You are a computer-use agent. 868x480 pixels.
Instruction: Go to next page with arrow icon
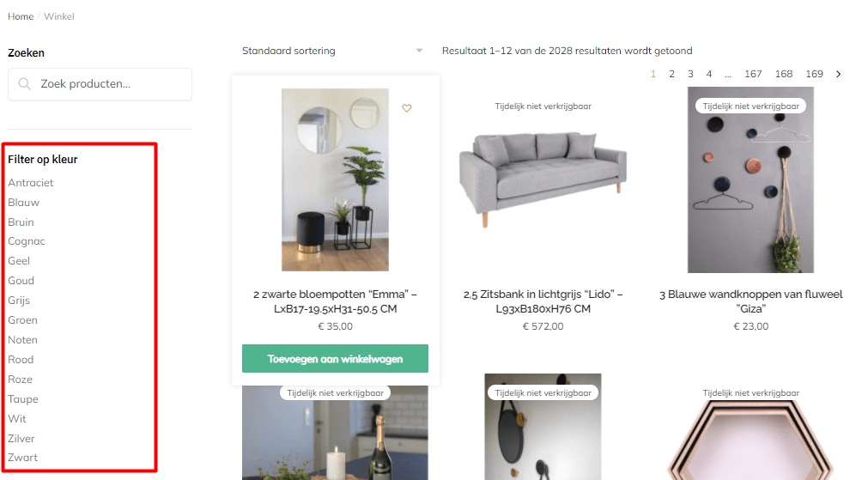(838, 74)
